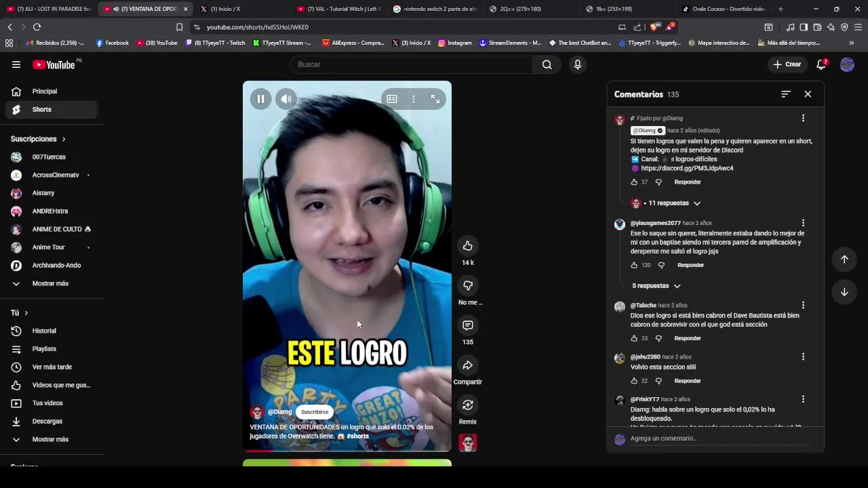Switch to the 'Orale Cocaso' TikTok tab

[724, 9]
